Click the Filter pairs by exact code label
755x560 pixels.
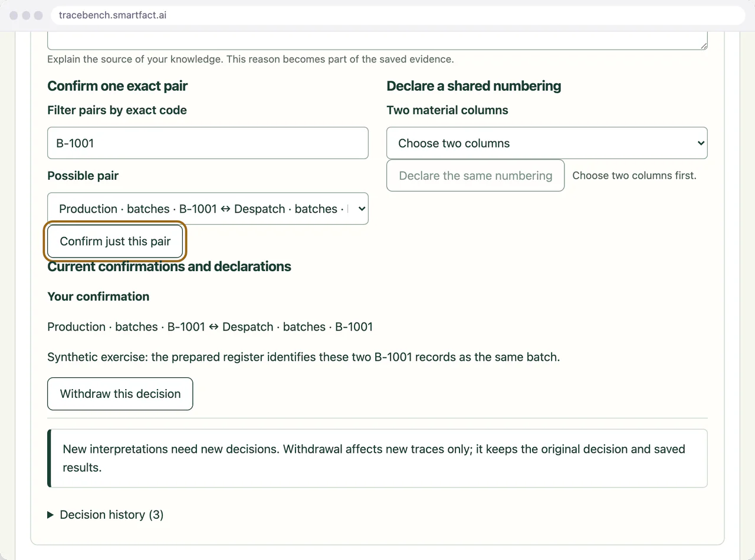pos(117,110)
